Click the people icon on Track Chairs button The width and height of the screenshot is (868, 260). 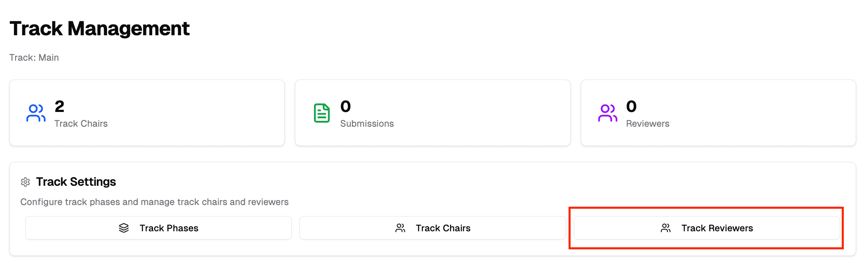click(400, 228)
